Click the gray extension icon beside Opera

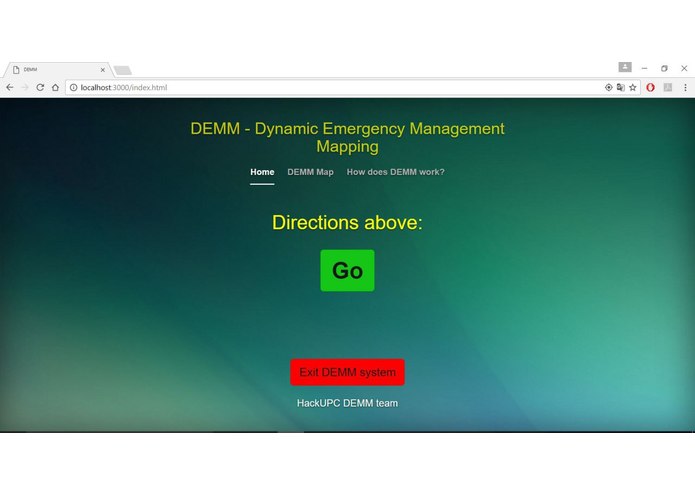click(668, 87)
